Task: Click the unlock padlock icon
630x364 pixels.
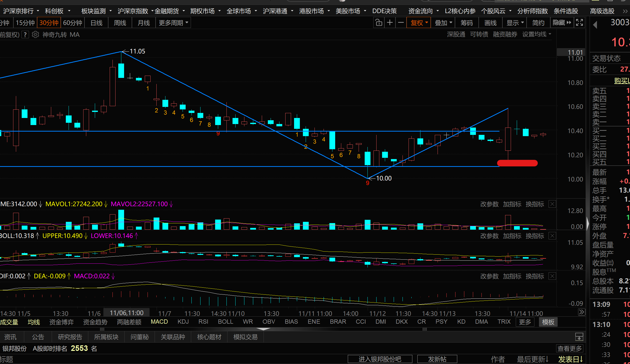Action: [379, 23]
